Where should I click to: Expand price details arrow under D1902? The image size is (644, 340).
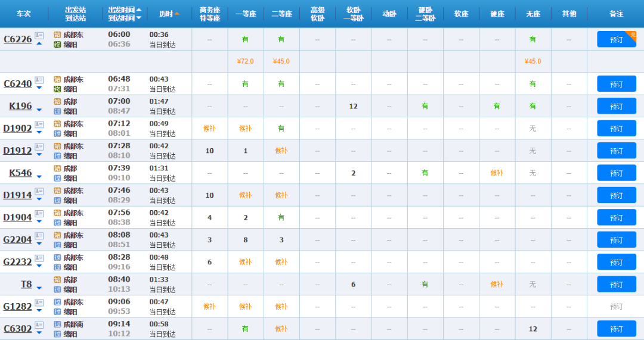pyautogui.click(x=39, y=132)
